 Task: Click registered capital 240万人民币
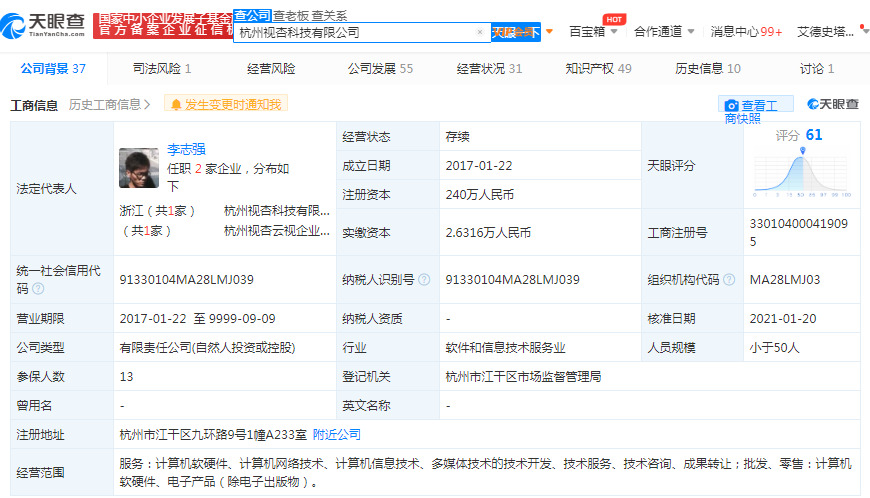tap(479, 195)
